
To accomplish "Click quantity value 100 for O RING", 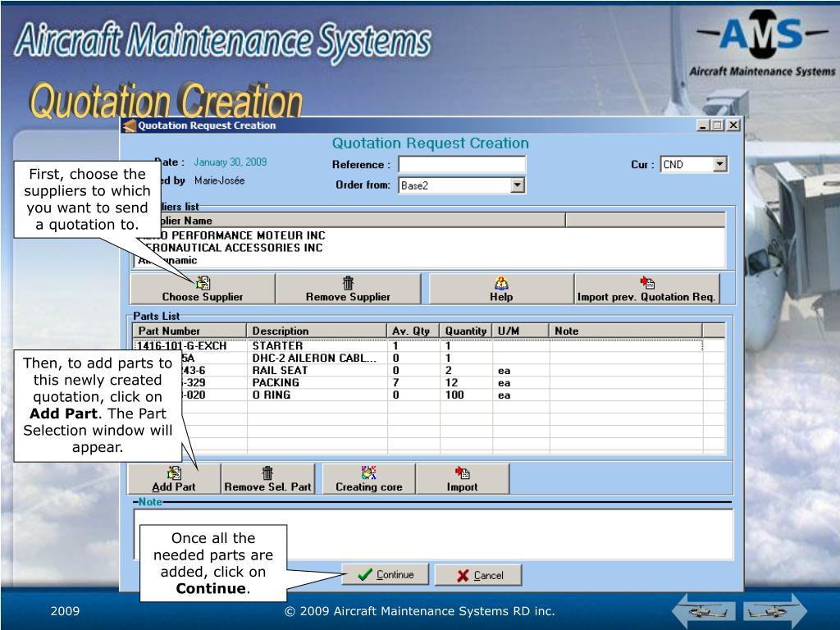I will point(454,395).
